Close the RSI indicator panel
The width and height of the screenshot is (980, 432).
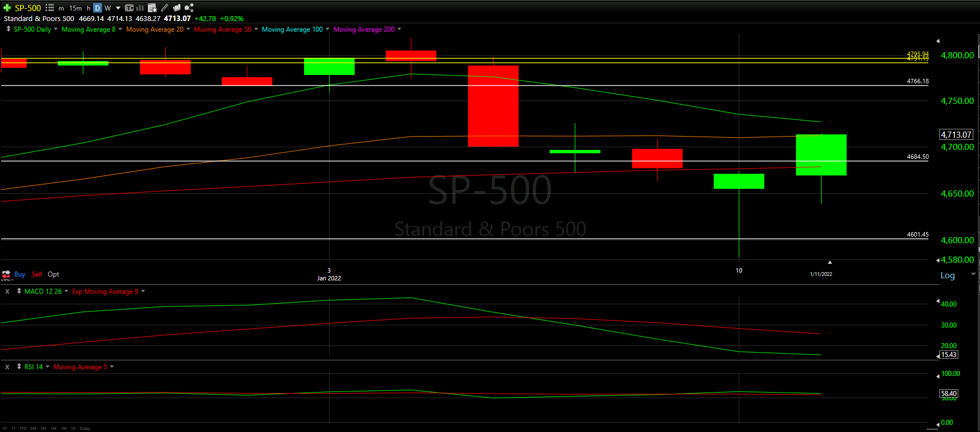7,367
